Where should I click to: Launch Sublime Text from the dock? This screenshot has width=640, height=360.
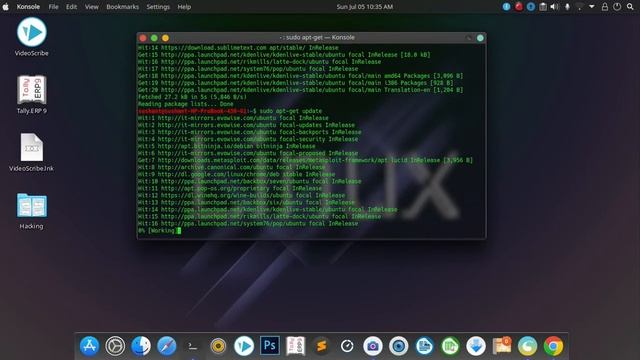pos(321,346)
